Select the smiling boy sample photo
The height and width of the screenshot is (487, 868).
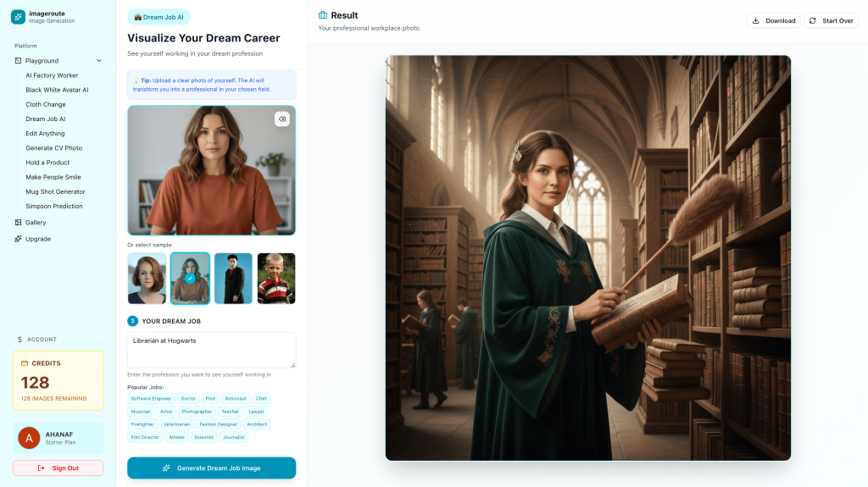[276, 279]
